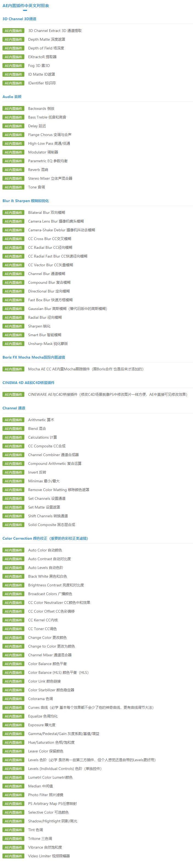Select 'Smart Blur 智能模糊' entry
Viewport: 193px width, 868px height.
45,335
